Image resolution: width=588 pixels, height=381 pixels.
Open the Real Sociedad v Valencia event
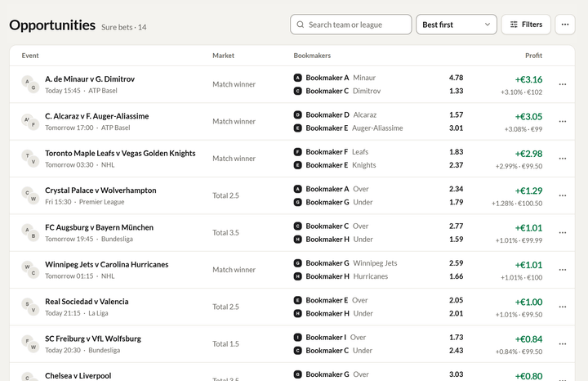87,302
